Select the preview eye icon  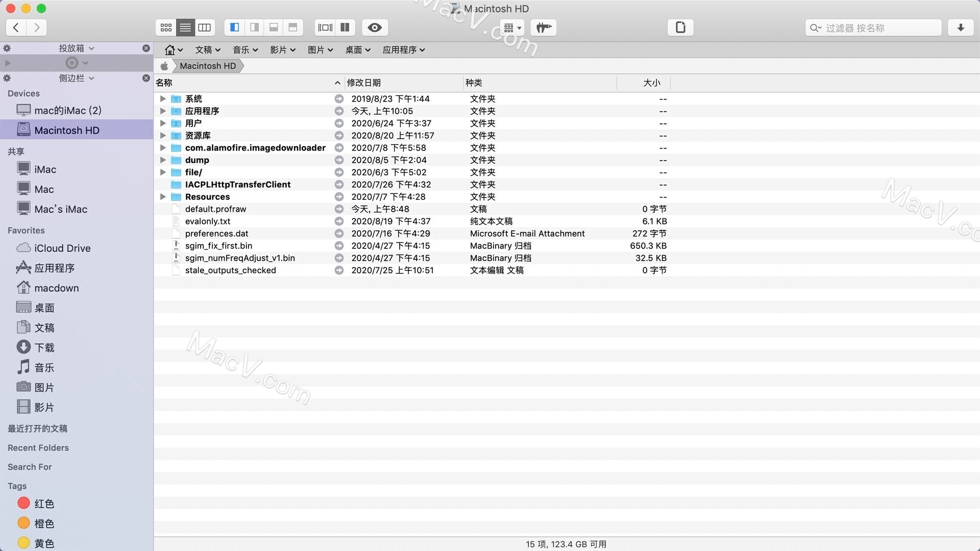point(375,28)
